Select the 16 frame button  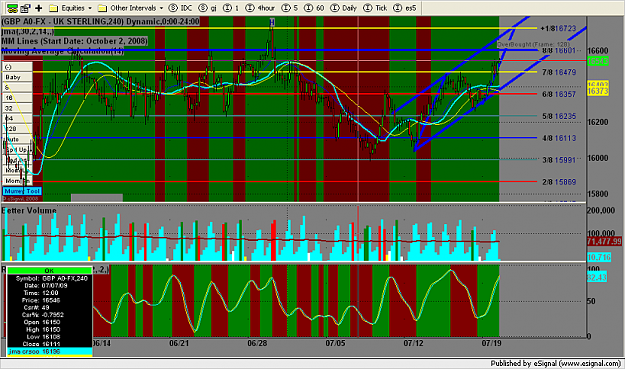pos(17,98)
